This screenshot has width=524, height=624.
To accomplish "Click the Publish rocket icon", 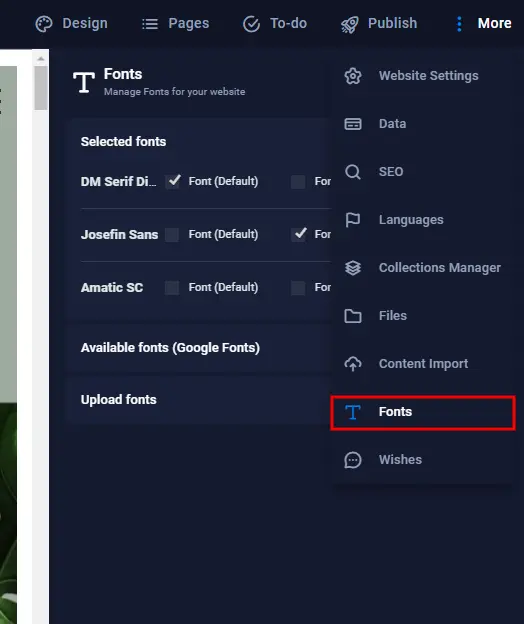I will (x=349, y=24).
